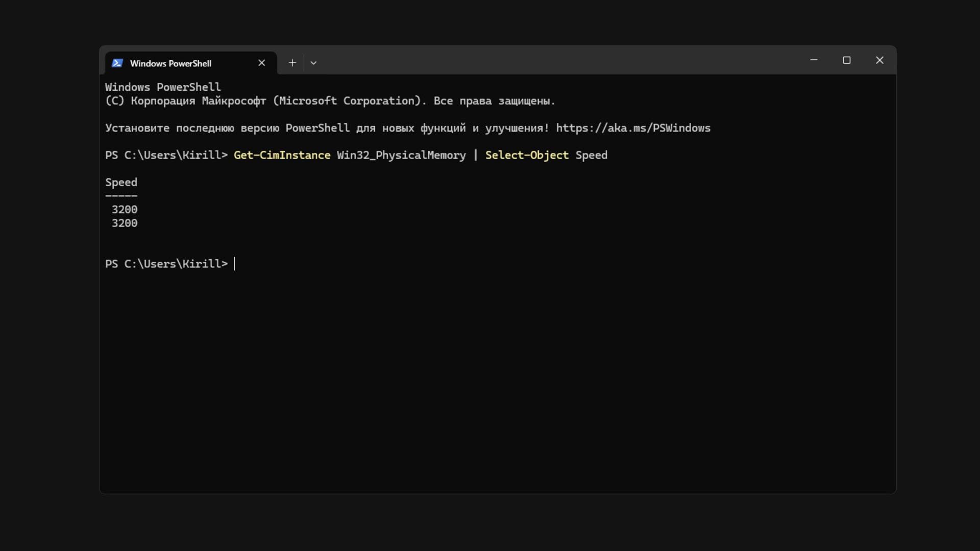Maximize the terminal window
The image size is (980, 551).
(x=847, y=60)
